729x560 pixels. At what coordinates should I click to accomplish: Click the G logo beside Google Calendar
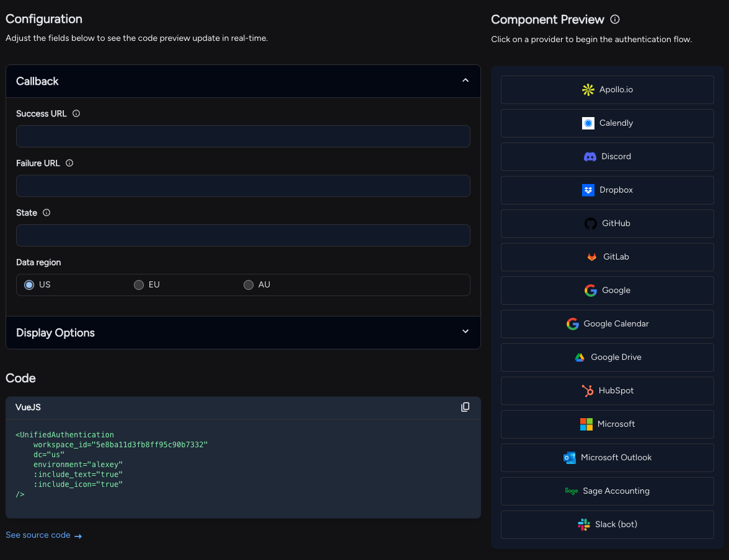tap(572, 324)
